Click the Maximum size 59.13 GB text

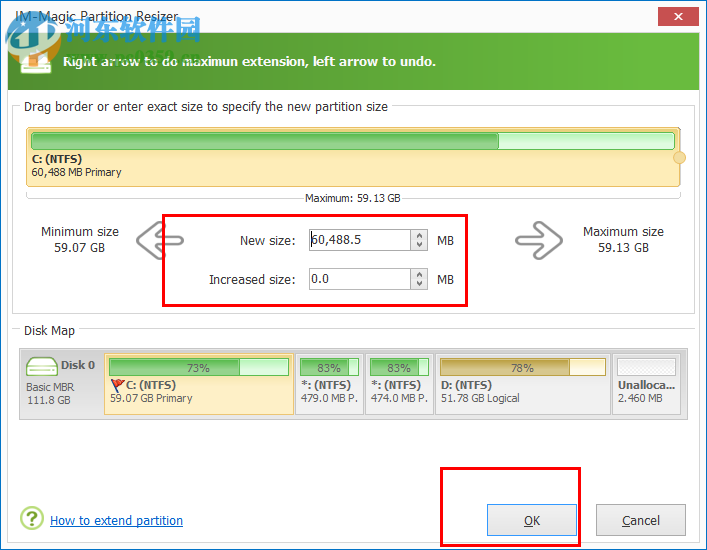tap(623, 239)
